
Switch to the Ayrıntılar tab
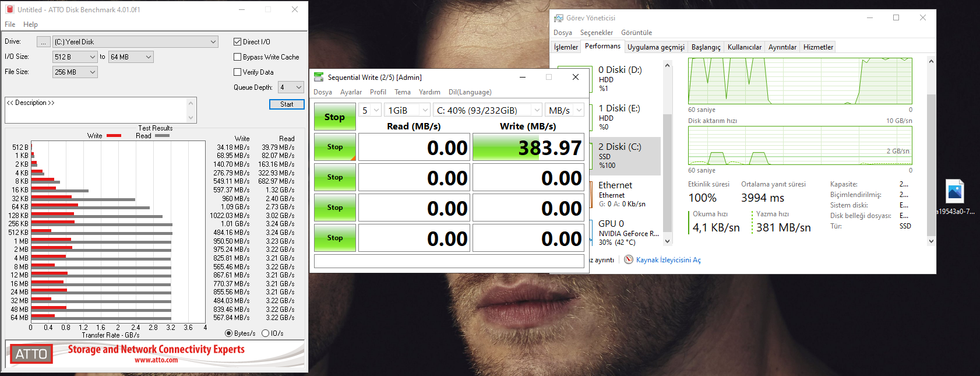tap(782, 47)
